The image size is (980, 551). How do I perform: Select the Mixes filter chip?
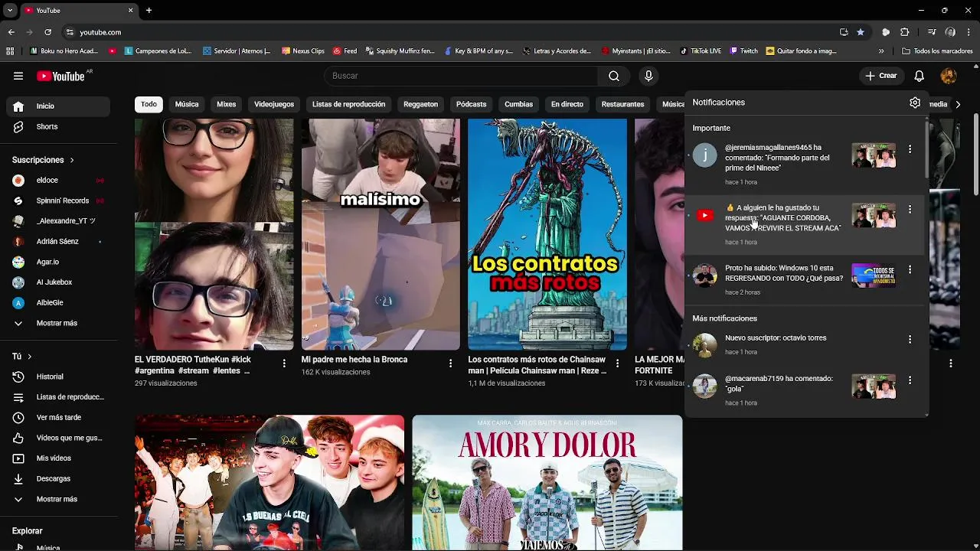pos(226,104)
